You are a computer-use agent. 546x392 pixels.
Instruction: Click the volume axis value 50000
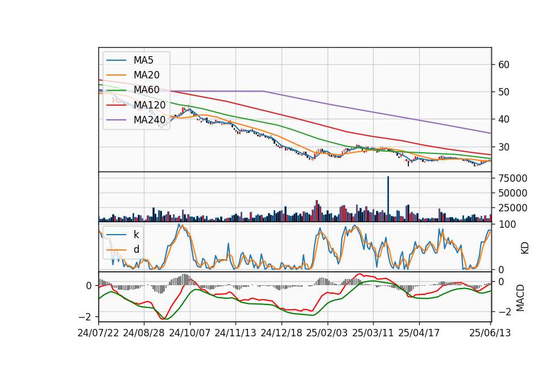(x=513, y=193)
